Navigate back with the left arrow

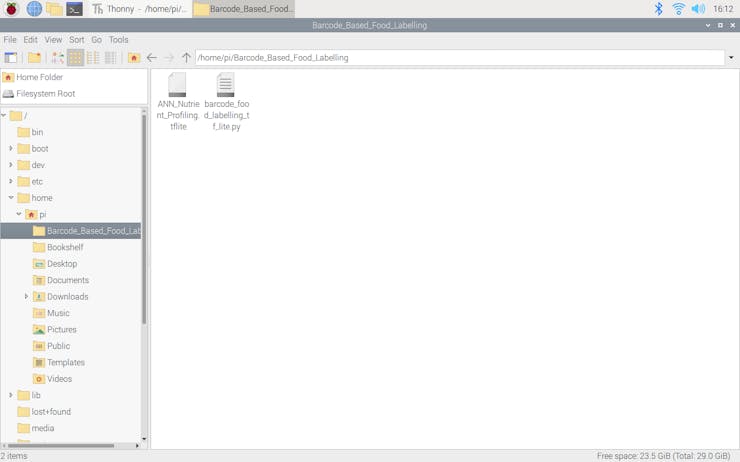[151, 58]
